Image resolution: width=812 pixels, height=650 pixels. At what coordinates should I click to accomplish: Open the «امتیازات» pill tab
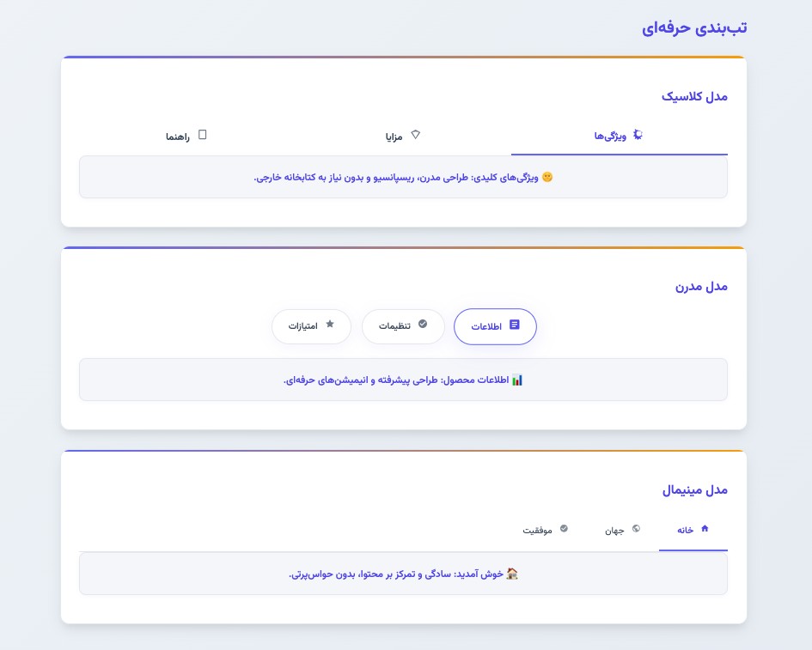(311, 326)
